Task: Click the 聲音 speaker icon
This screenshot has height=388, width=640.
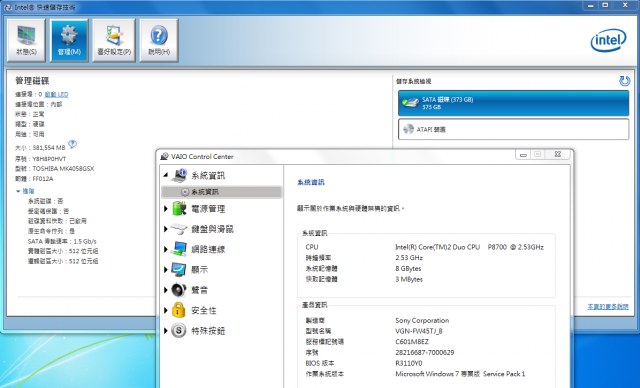Action: tap(179, 290)
